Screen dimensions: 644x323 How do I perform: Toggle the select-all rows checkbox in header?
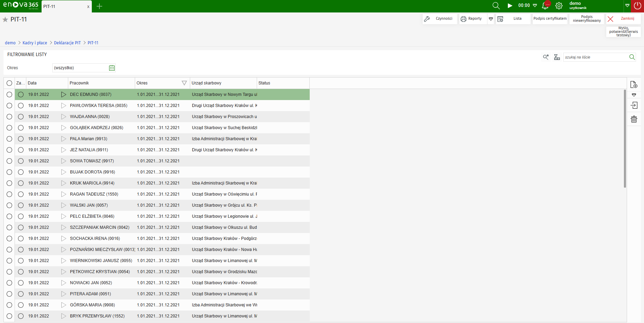tap(9, 83)
